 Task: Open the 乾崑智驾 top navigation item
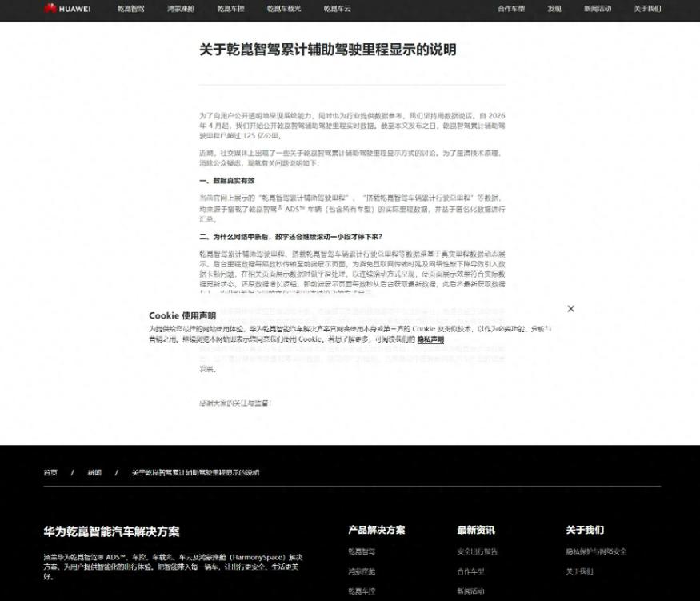(x=131, y=9)
